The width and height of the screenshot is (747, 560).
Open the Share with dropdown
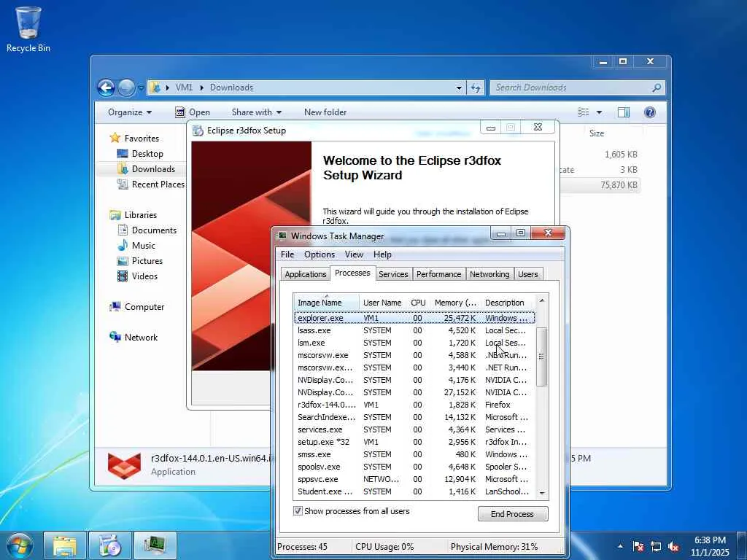(257, 112)
